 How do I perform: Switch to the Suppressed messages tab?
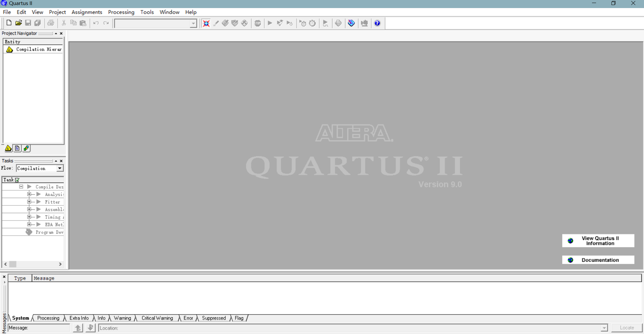[x=214, y=318]
